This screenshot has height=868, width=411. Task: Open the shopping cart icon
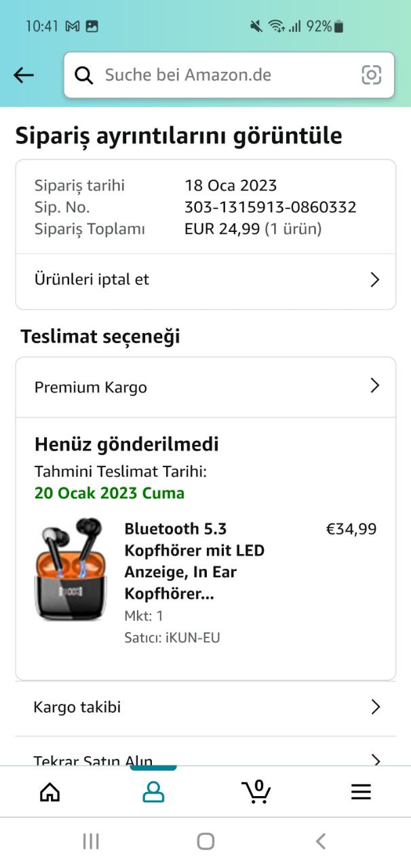pos(256,791)
